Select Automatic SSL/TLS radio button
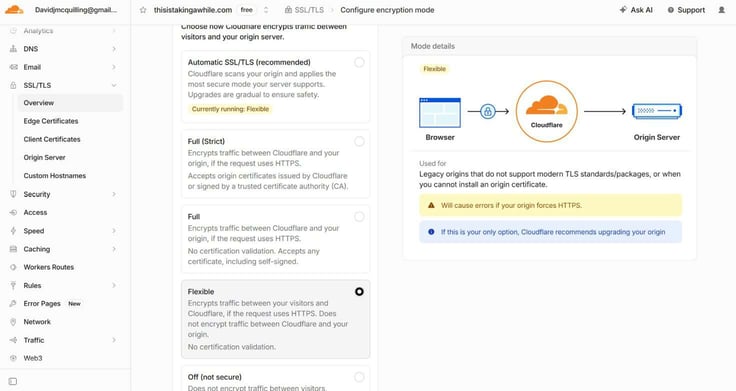 [x=359, y=62]
